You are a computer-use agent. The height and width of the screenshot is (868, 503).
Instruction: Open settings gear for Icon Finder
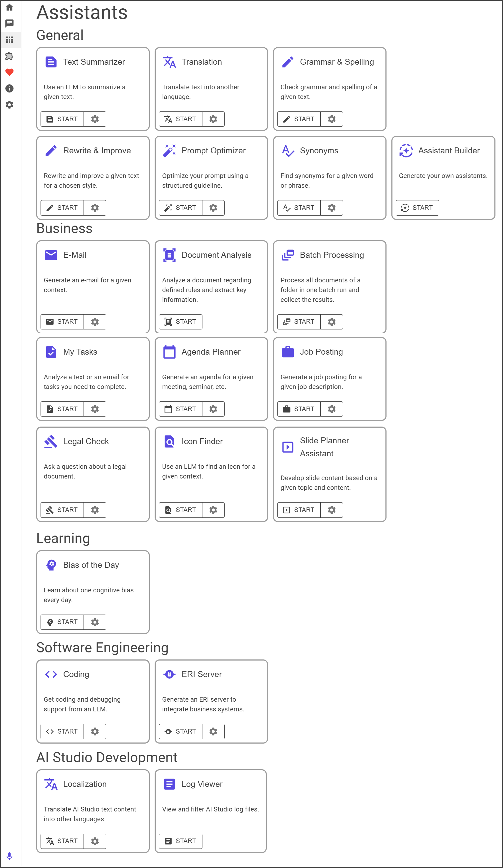[x=214, y=510]
